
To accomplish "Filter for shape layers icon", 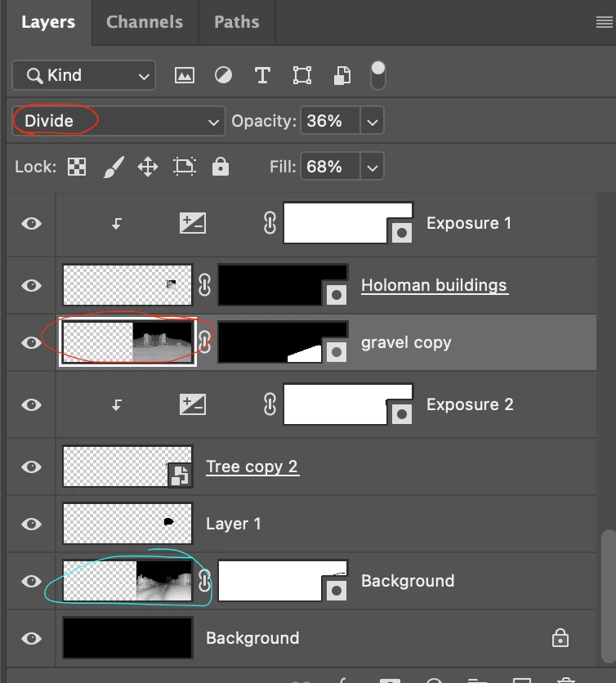I will pyautogui.click(x=302, y=75).
